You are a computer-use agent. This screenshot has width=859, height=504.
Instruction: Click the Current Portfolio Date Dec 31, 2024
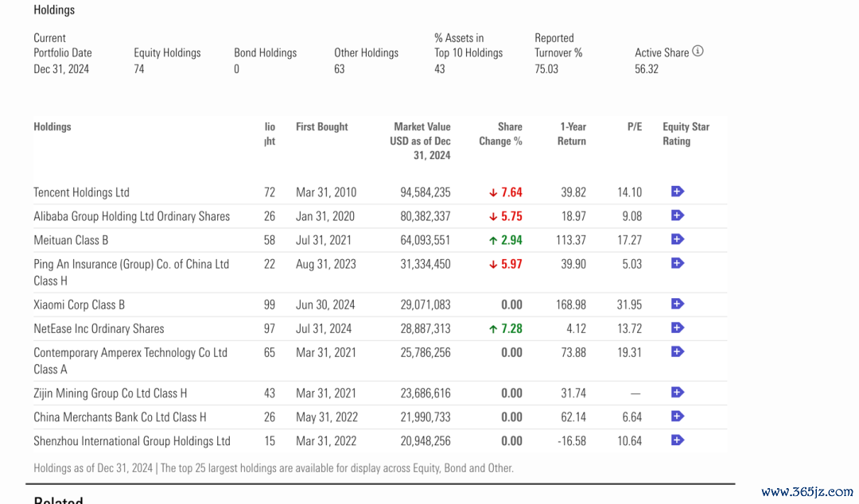(x=61, y=69)
